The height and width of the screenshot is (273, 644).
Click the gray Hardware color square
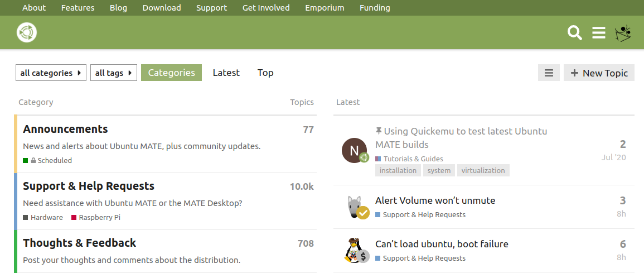pyautogui.click(x=26, y=218)
